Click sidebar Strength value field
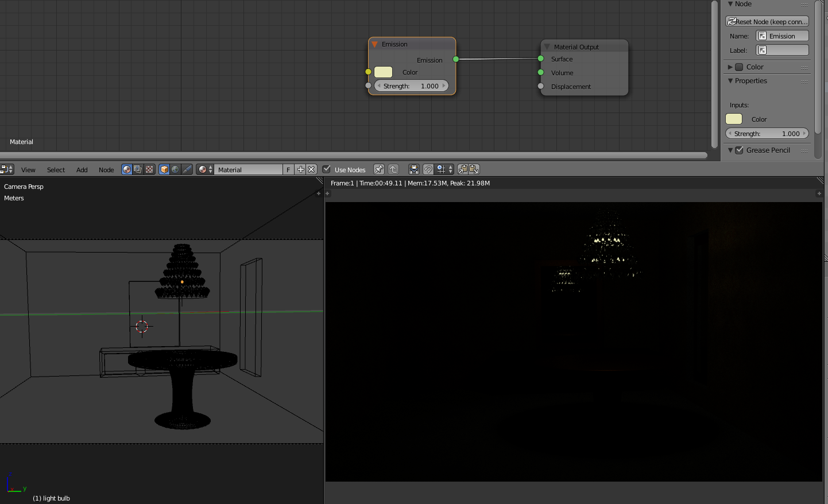The height and width of the screenshot is (504, 828). [x=767, y=133]
